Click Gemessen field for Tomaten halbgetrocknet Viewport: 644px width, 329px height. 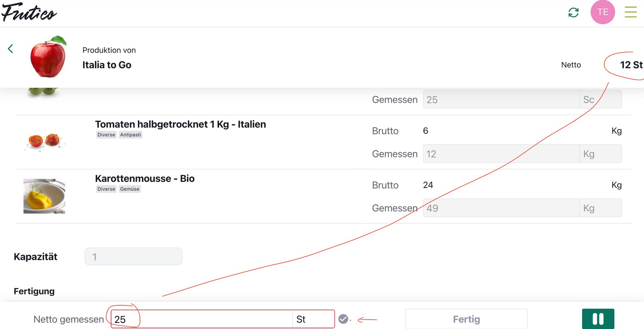pyautogui.click(x=501, y=154)
